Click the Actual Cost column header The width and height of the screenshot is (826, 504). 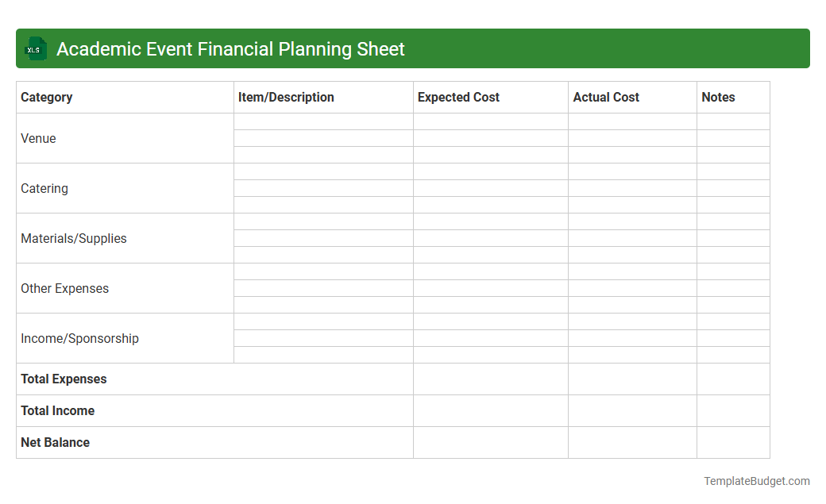(x=606, y=97)
